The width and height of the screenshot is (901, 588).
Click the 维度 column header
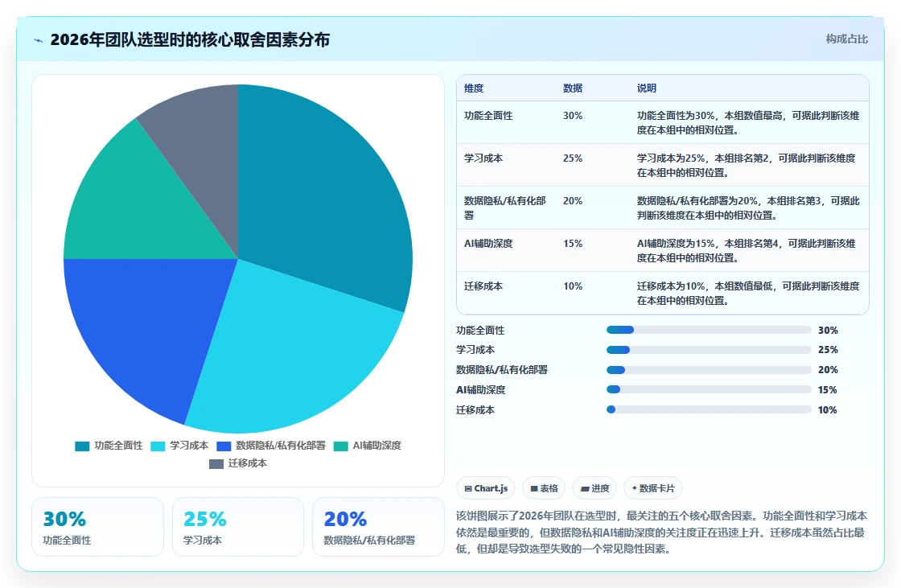(x=474, y=88)
